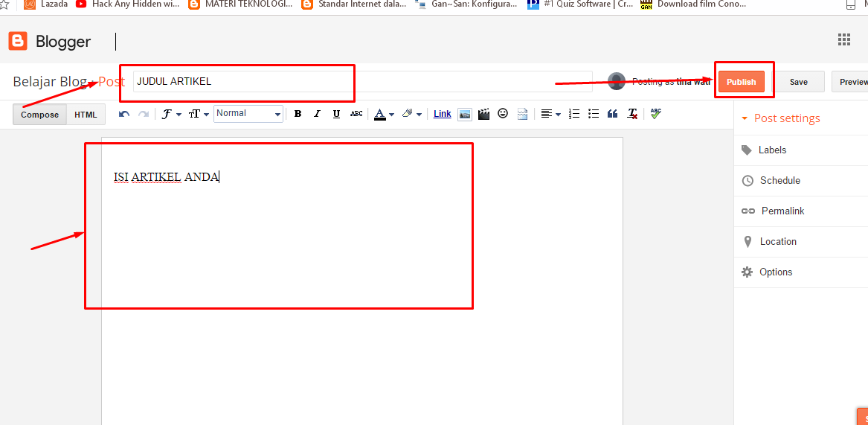Open the text color picker
This screenshot has width=868, height=425.
pyautogui.click(x=384, y=114)
